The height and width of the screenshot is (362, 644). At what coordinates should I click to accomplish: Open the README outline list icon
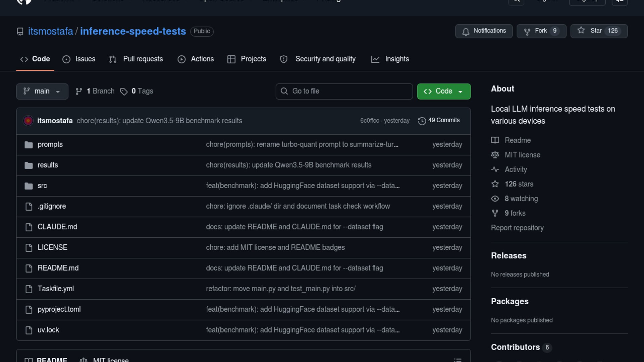458,360
